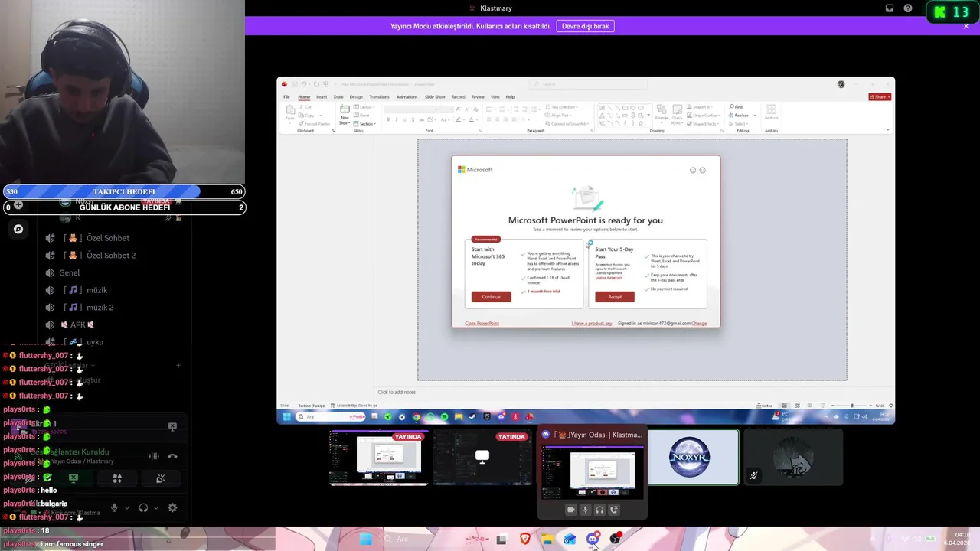Open Discord user settings gear
This screenshot has width=980, height=551.
[172, 507]
